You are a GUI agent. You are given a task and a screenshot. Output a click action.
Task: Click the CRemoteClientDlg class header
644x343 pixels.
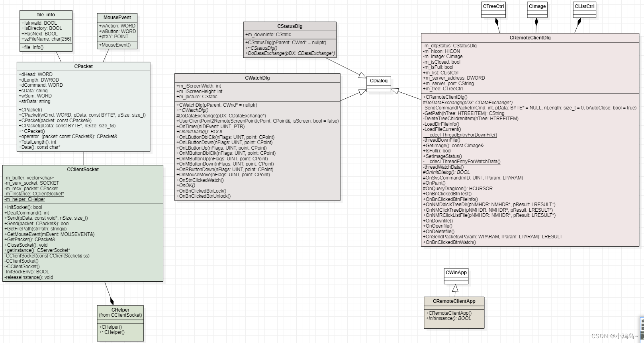tap(530, 38)
